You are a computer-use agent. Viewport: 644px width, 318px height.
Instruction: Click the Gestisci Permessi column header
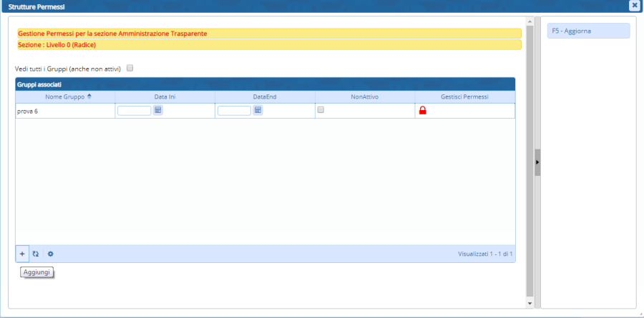(x=464, y=96)
